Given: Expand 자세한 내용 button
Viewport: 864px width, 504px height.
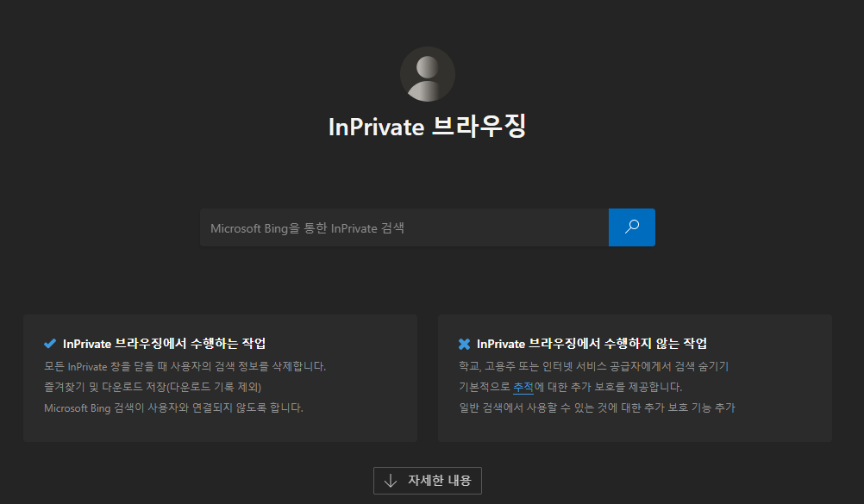Looking at the screenshot, I should [428, 481].
